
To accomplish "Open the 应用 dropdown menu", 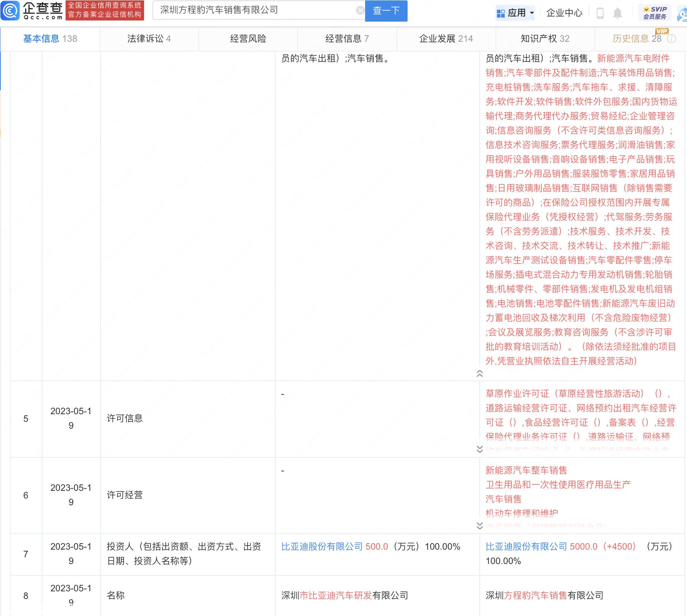I will 516,13.
